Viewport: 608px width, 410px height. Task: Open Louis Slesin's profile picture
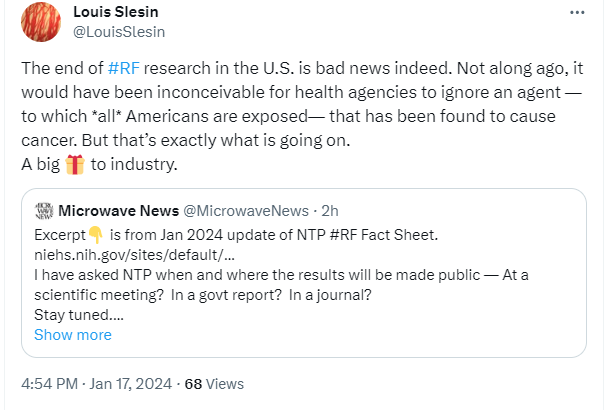pos(42,22)
